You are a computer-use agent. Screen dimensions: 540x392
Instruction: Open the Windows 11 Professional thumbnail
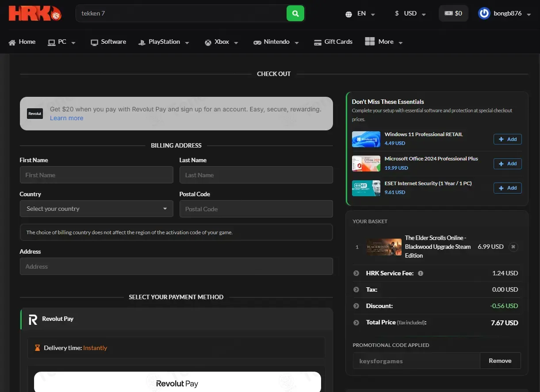[x=366, y=139]
